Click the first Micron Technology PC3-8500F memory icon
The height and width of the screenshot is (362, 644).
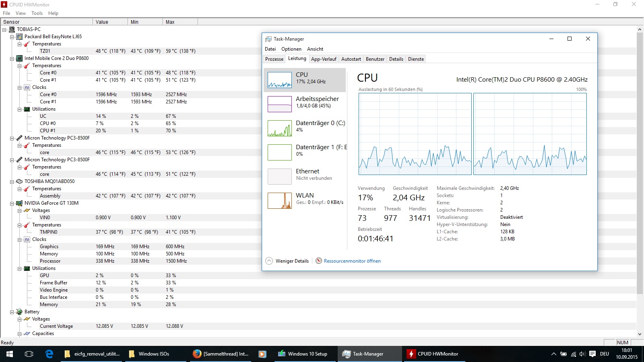(19, 138)
